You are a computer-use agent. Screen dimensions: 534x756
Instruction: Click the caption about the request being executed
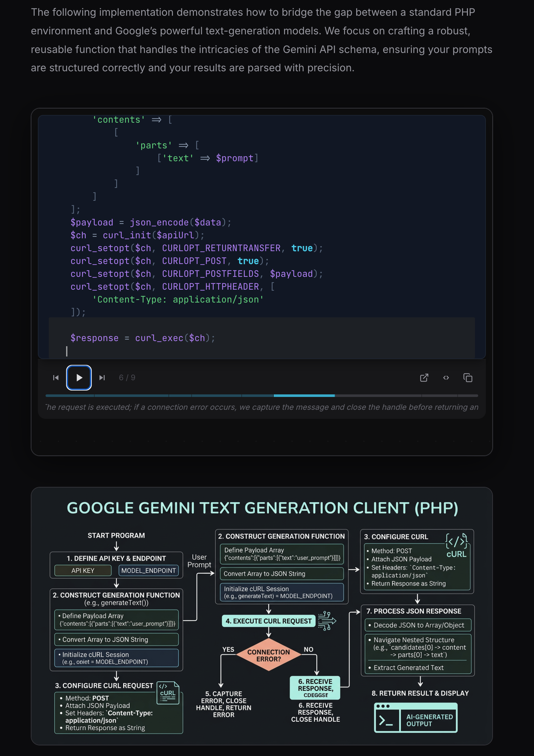(x=262, y=407)
